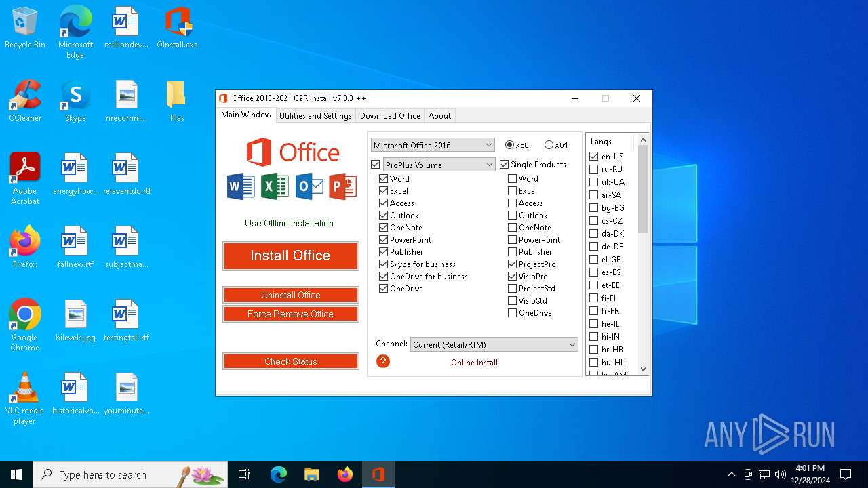Screen dimensions: 868x488
Task: Select the energyhow document icon
Action: [x=75, y=175]
